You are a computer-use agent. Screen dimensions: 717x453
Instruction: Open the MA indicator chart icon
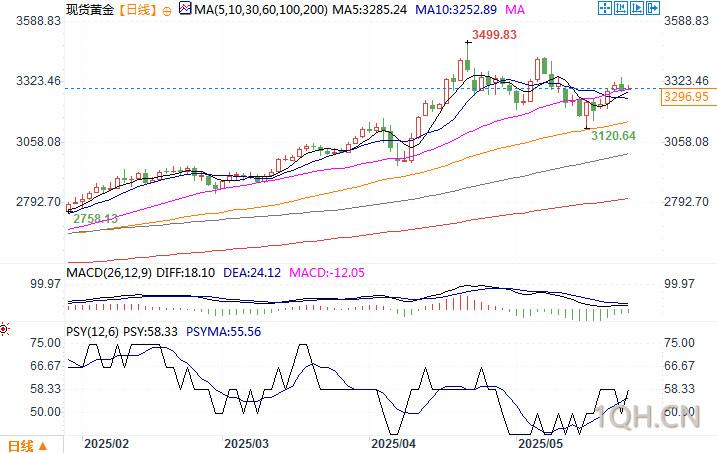pos(185,8)
